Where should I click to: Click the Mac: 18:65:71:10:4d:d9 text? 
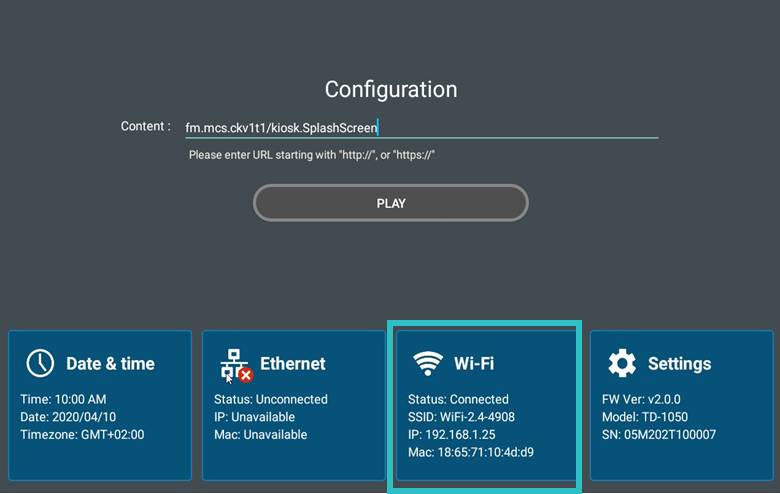(471, 452)
